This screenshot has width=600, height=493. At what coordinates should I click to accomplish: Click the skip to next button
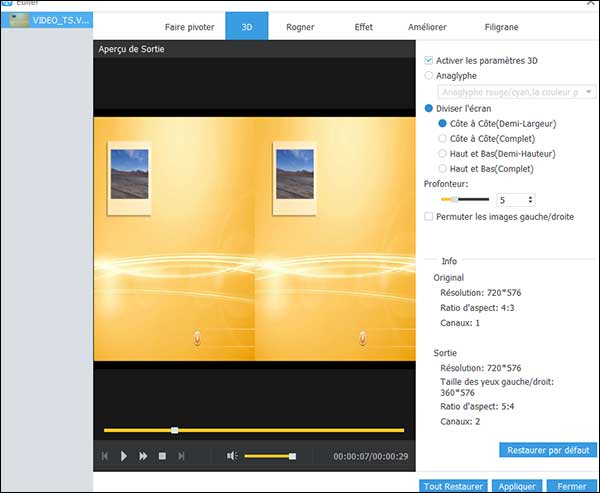181,456
